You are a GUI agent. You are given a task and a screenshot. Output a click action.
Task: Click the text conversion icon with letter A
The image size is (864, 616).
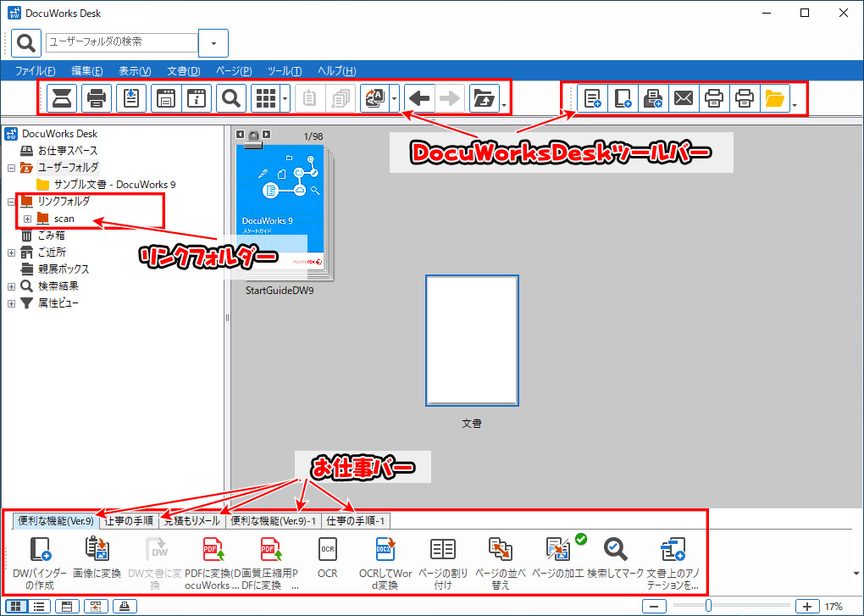(374, 98)
